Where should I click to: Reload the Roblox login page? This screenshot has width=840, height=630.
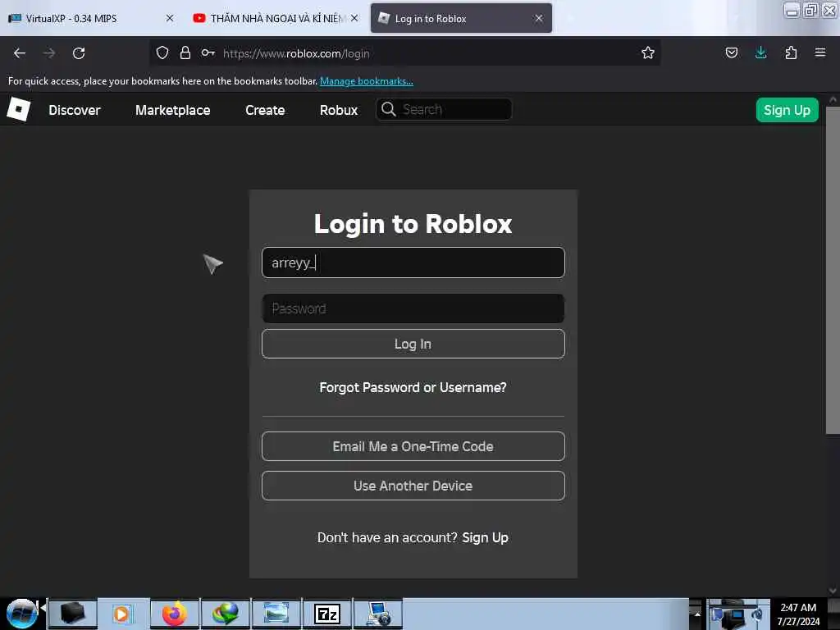click(79, 53)
